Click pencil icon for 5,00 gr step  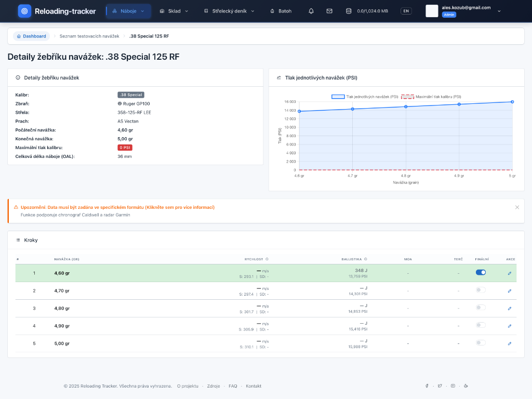click(x=509, y=343)
